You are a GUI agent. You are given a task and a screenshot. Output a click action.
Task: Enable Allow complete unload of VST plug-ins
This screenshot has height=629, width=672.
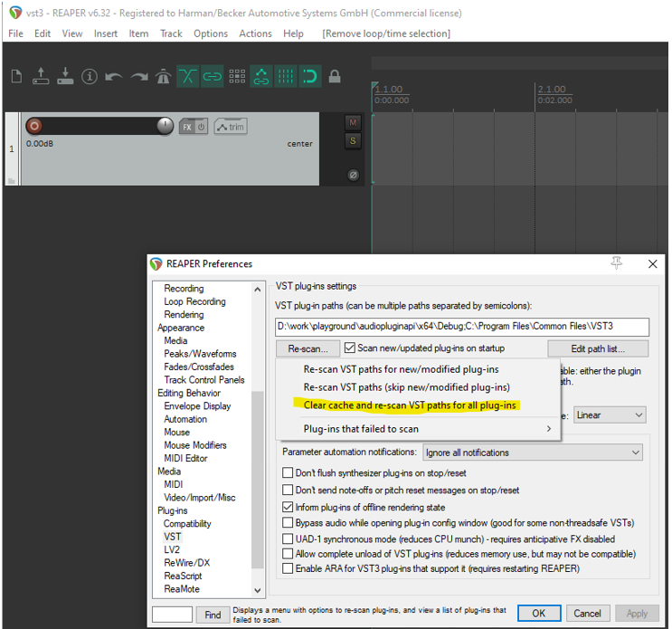pos(288,554)
